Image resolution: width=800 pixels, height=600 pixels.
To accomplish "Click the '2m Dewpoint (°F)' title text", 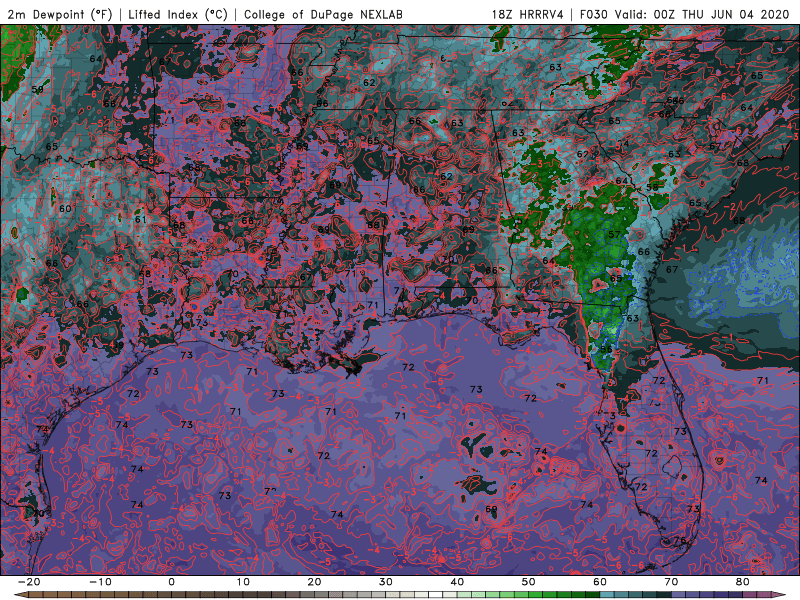I will [60, 14].
